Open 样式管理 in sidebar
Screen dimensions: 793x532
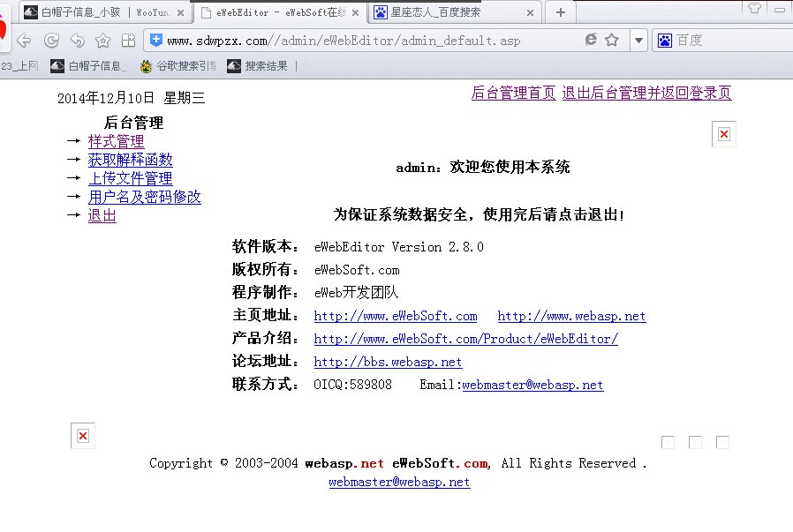tap(116, 141)
